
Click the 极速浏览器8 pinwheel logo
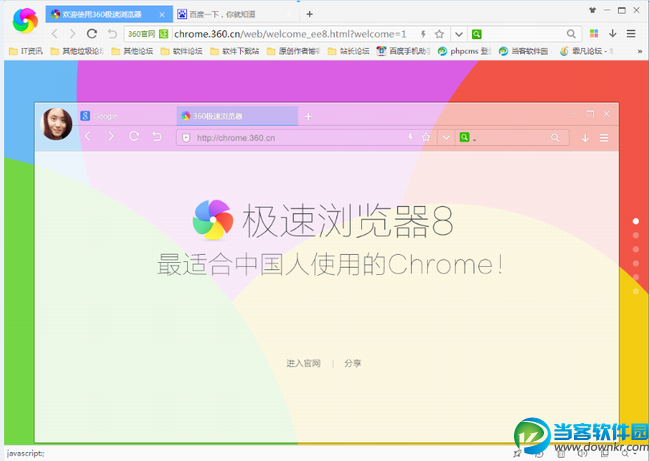[213, 220]
